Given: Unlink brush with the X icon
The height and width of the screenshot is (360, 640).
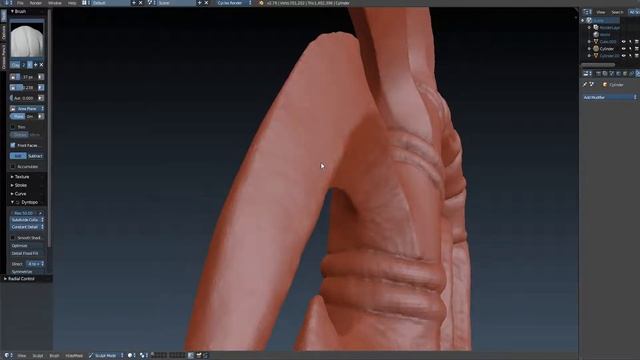Looking at the screenshot, I should [41, 65].
